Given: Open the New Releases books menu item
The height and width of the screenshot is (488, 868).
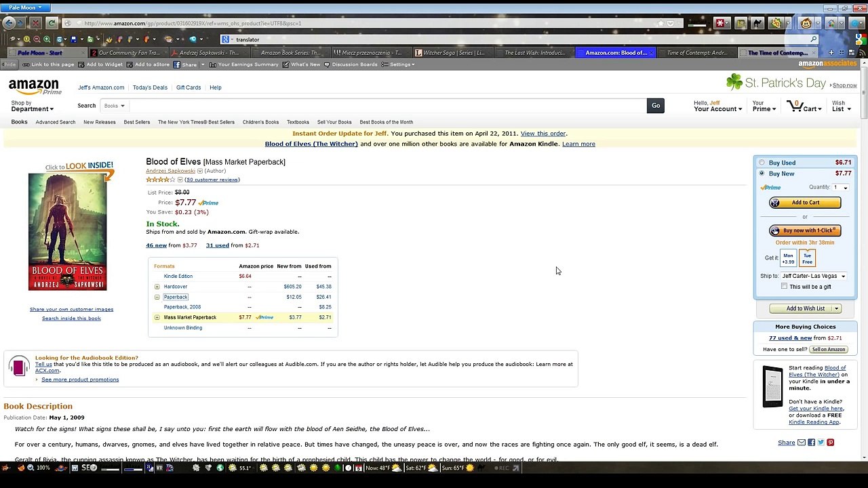Looking at the screenshot, I should coord(99,122).
